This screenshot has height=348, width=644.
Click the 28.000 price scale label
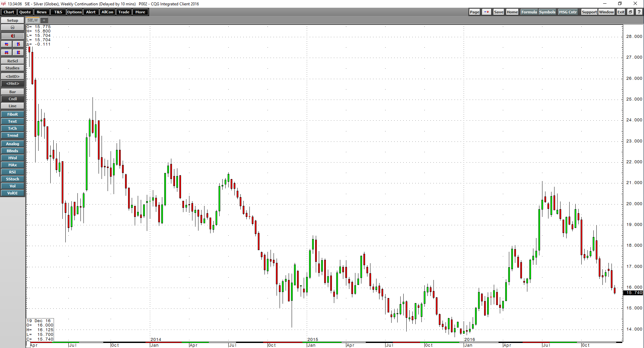[x=634, y=37]
